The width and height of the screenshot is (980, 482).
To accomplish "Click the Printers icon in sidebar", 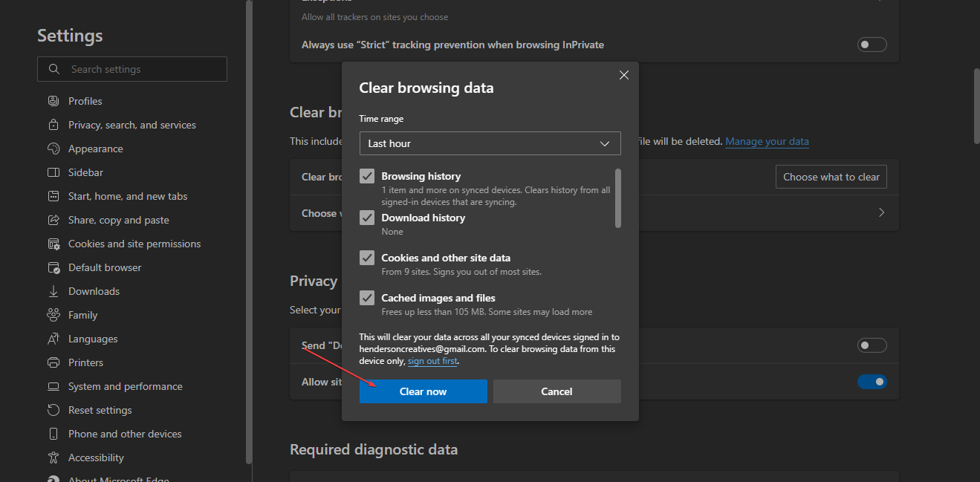I will tap(53, 362).
